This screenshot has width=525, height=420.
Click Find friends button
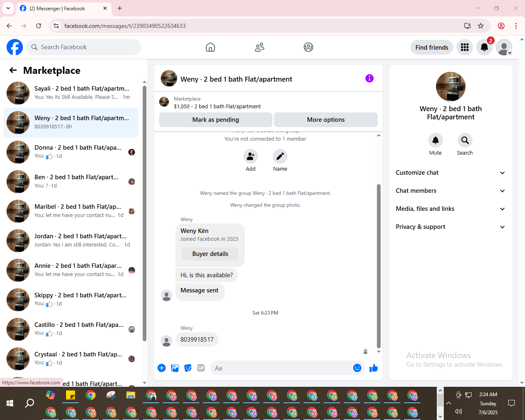(x=432, y=47)
